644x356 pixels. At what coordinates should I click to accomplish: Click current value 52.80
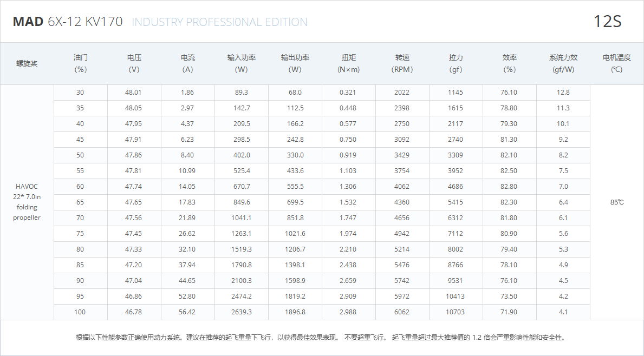pyautogui.click(x=187, y=296)
